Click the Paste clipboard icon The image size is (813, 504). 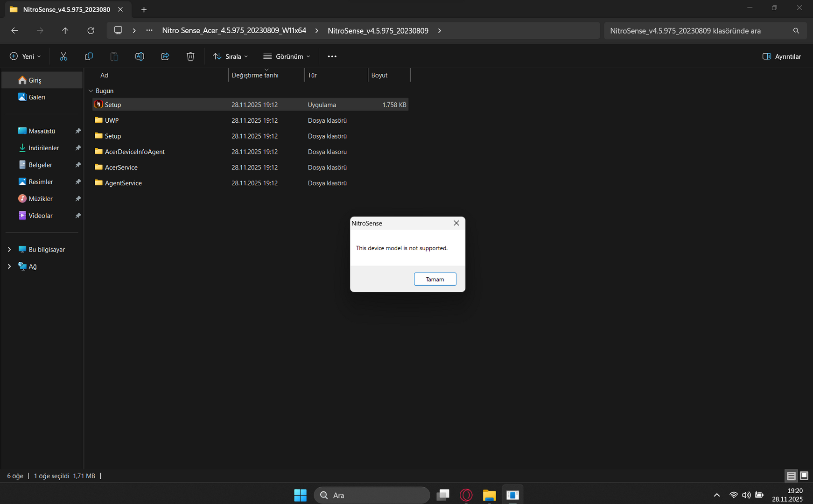click(114, 56)
